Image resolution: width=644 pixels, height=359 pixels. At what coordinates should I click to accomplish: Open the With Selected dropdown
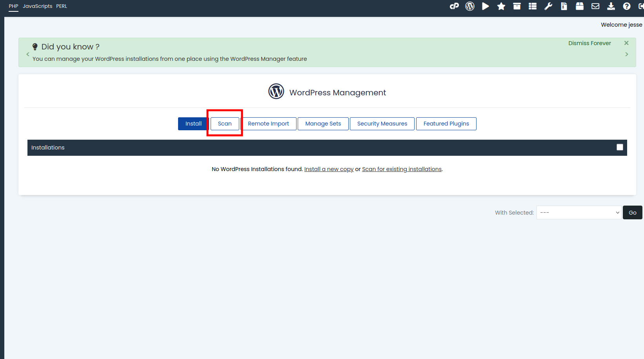(x=579, y=213)
